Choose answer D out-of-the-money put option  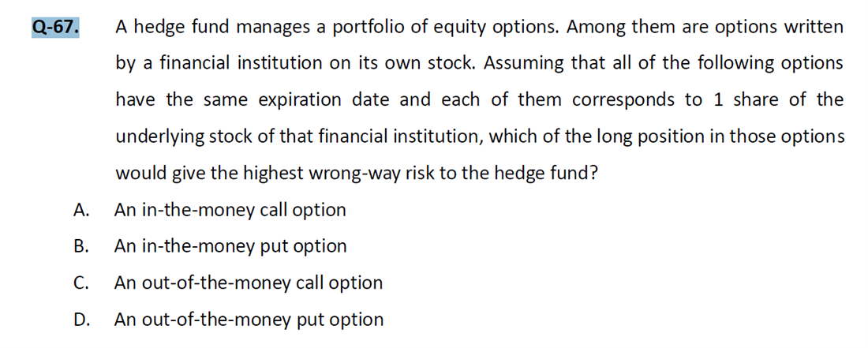click(x=249, y=320)
